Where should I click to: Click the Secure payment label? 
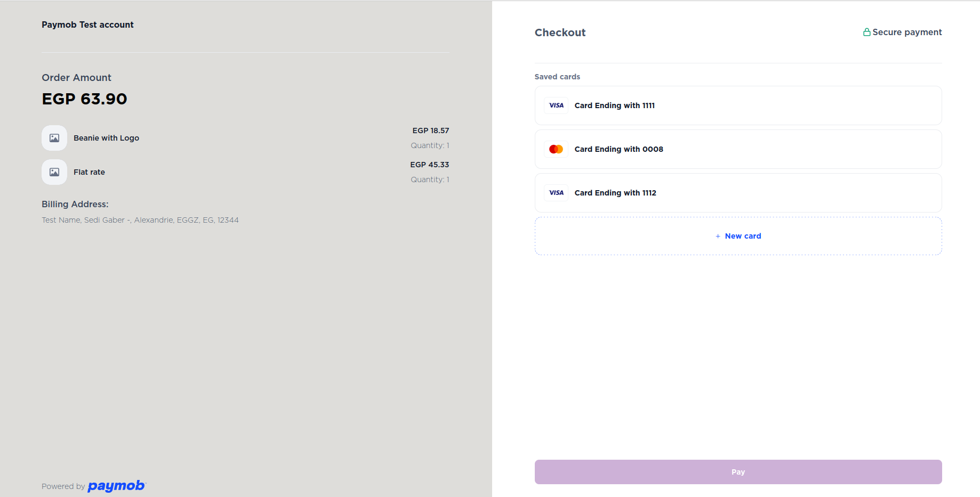pos(907,32)
